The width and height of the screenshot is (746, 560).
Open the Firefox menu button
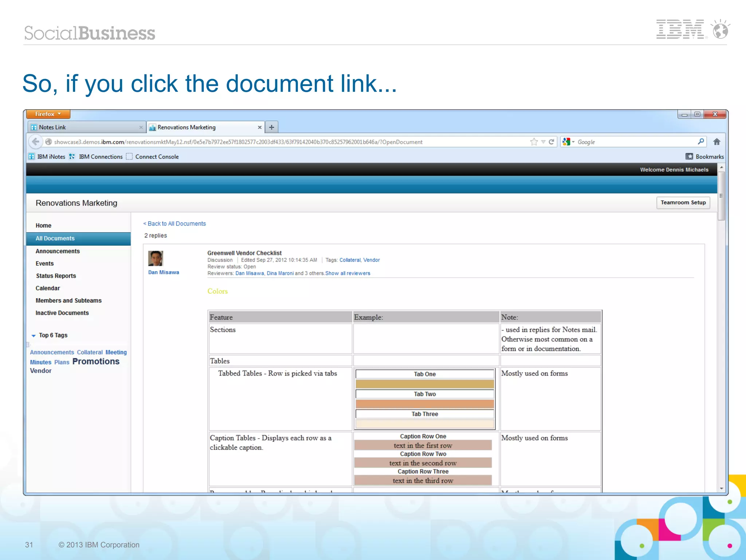click(48, 114)
